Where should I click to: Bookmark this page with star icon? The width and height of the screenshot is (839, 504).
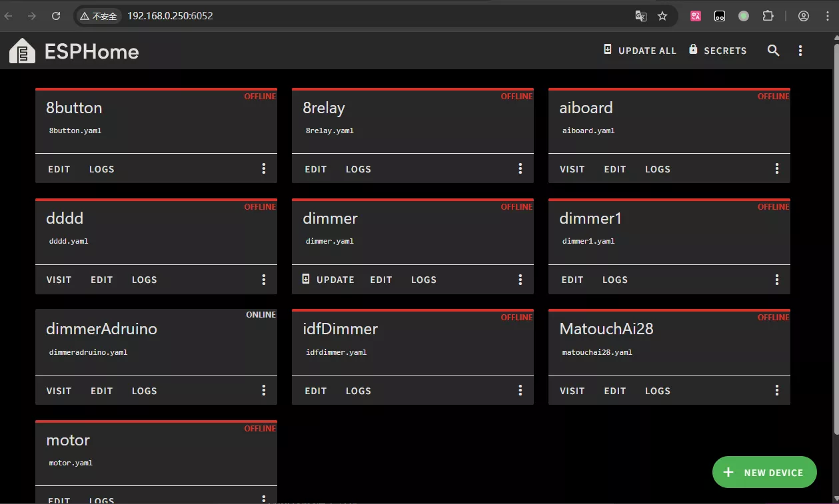tap(662, 16)
